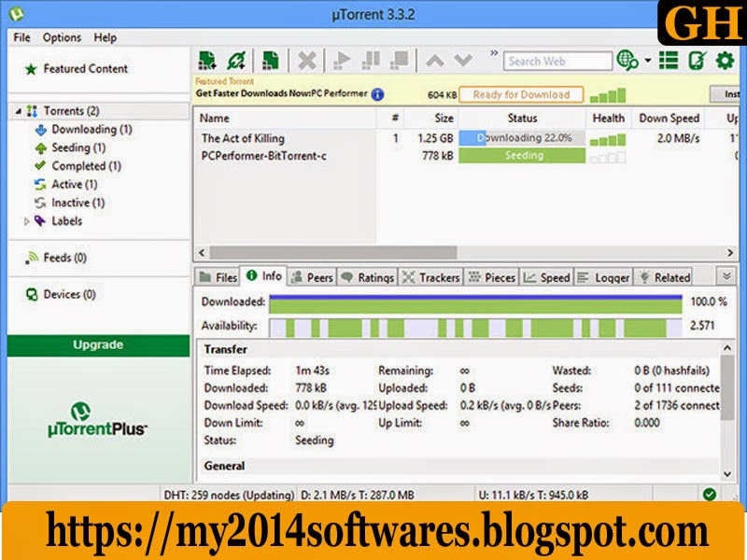Click the Add Torrent toolbar icon
747x560 pixels.
tap(207, 61)
